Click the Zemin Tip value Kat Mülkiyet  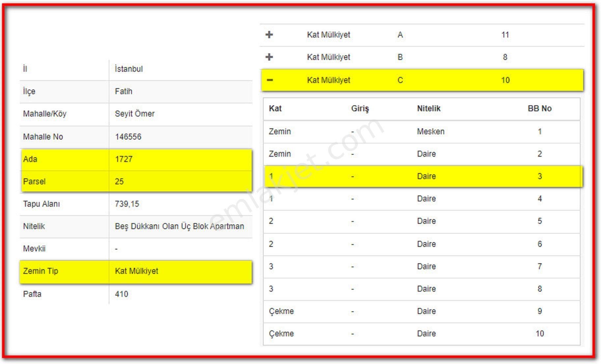tap(136, 271)
